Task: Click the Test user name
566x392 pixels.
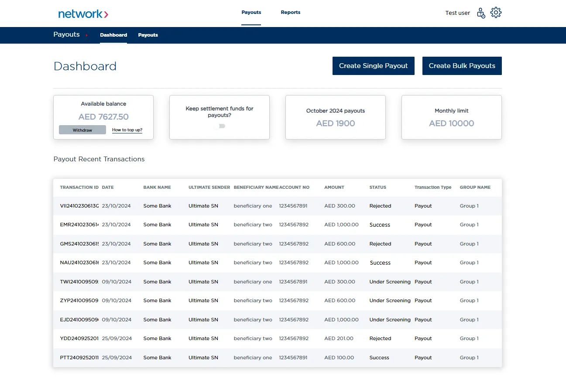Action: 458,13
